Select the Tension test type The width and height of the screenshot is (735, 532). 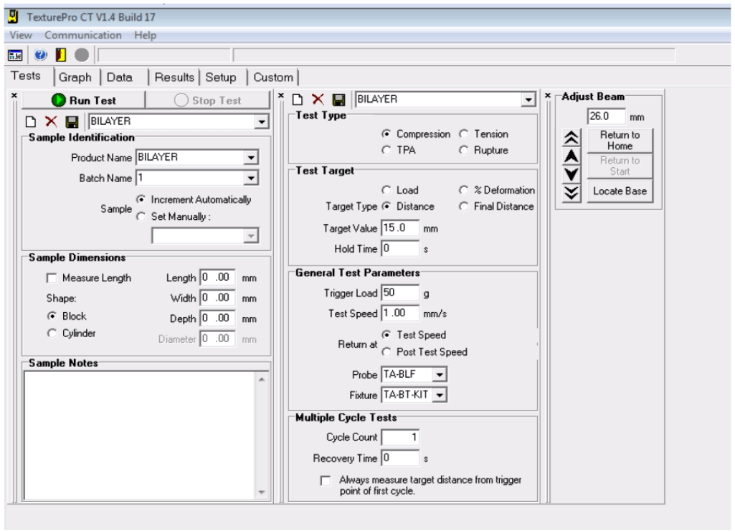[463, 133]
